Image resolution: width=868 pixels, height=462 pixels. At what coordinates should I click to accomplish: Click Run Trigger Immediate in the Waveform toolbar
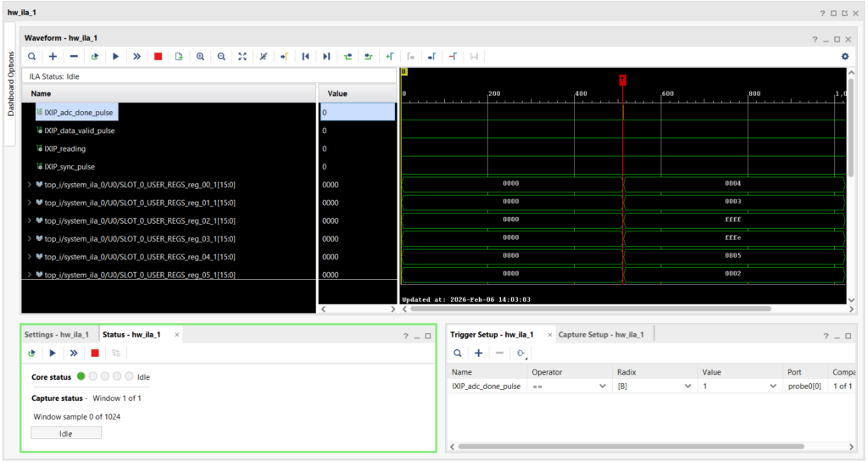pos(137,57)
